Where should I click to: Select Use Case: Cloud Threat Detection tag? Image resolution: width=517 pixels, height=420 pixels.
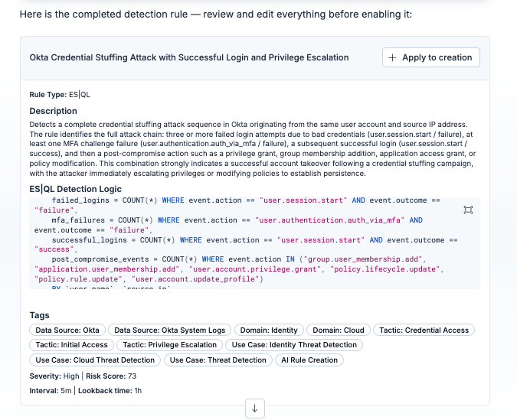(95, 360)
